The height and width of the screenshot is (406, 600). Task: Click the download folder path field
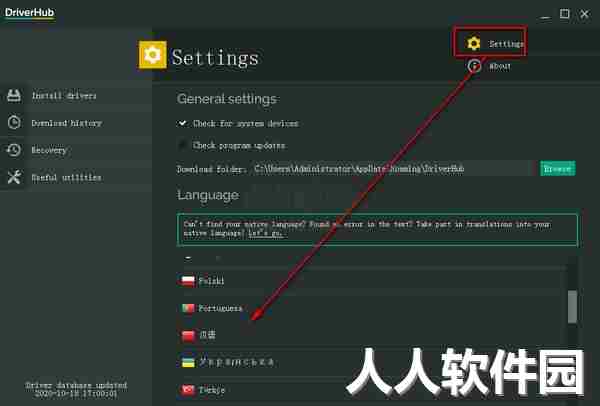pos(393,168)
